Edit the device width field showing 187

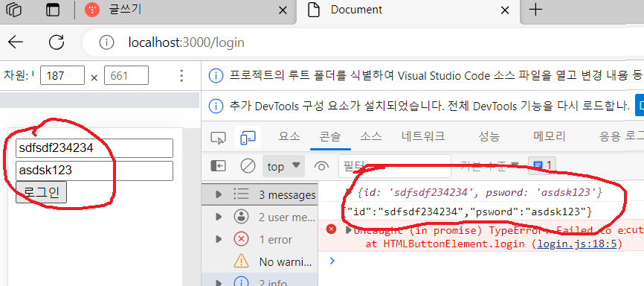point(62,76)
